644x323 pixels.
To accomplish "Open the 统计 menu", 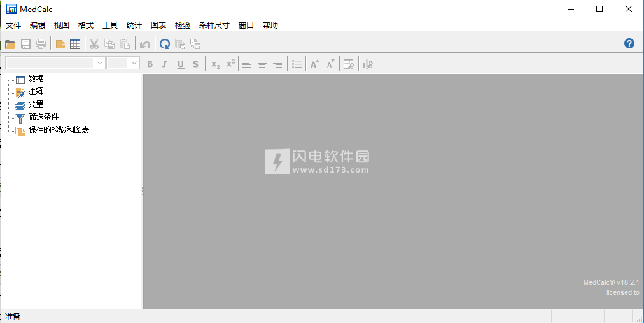I will coord(134,25).
